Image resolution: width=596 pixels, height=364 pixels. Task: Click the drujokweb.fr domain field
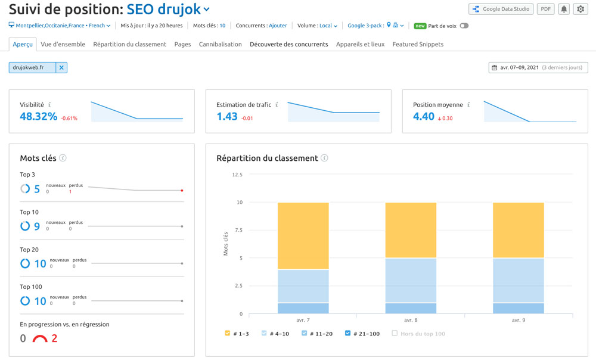(x=32, y=68)
